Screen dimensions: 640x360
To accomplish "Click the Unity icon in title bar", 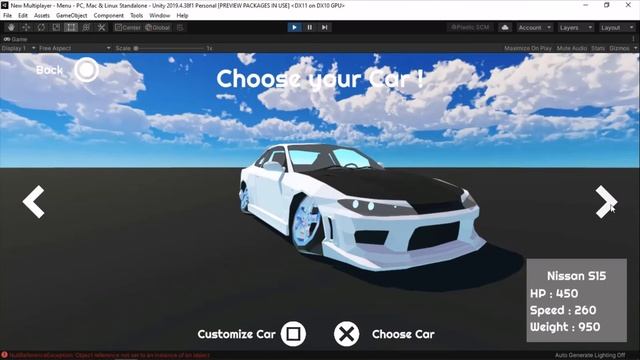I will [5, 5].
